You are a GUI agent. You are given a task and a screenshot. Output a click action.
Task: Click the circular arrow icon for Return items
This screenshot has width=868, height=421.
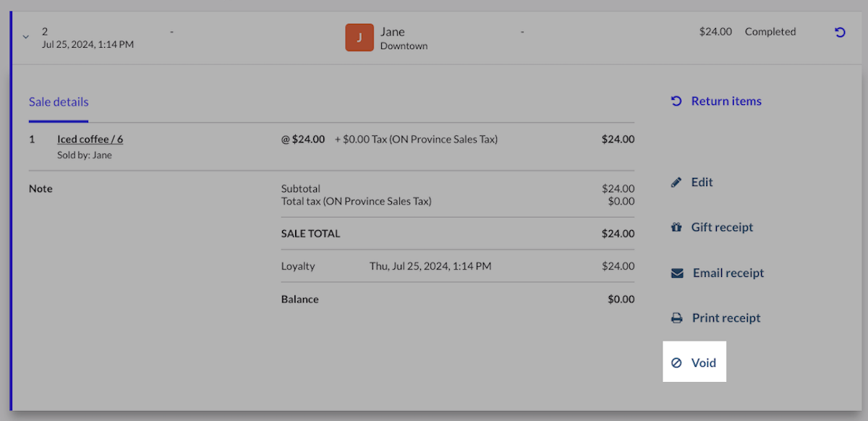click(676, 101)
